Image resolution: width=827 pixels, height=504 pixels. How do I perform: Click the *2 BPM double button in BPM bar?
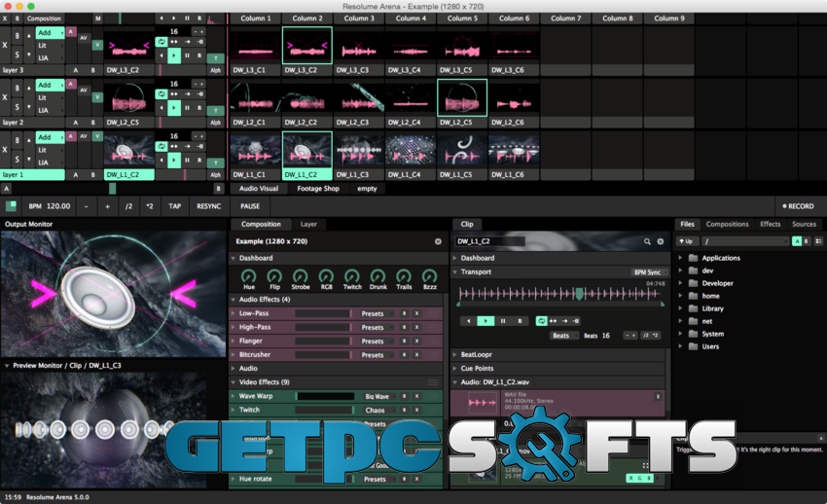(150, 206)
